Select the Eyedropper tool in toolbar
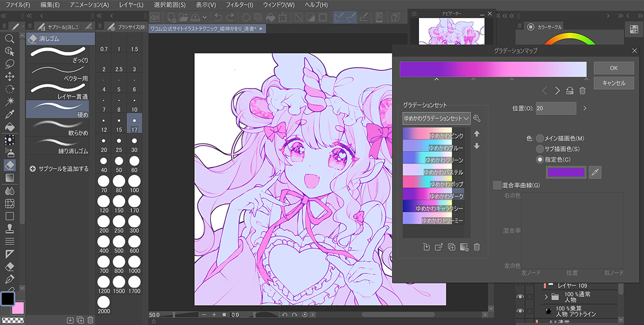 [9, 114]
